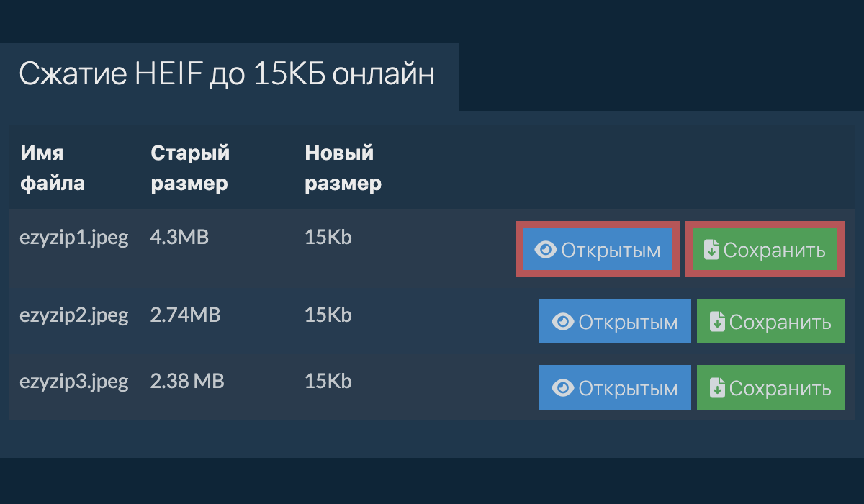Click the 2.74MB old size value
864x504 pixels.
coord(185,315)
